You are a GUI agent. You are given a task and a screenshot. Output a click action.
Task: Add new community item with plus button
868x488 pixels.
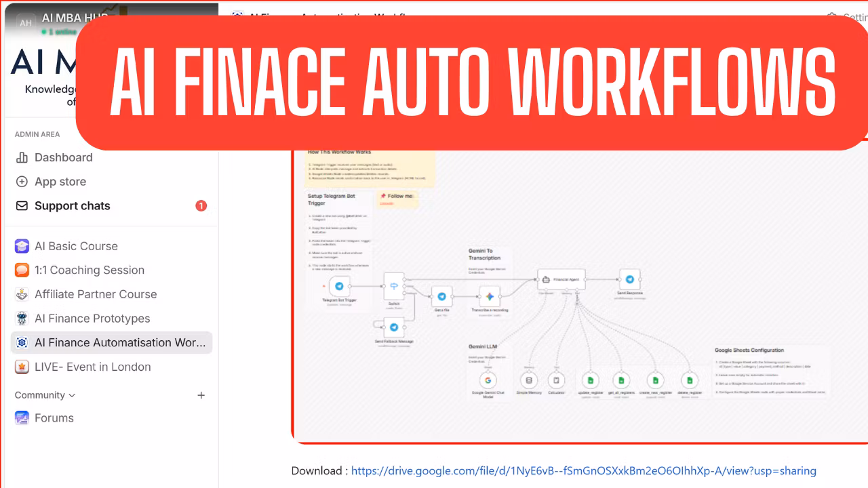[x=201, y=395]
